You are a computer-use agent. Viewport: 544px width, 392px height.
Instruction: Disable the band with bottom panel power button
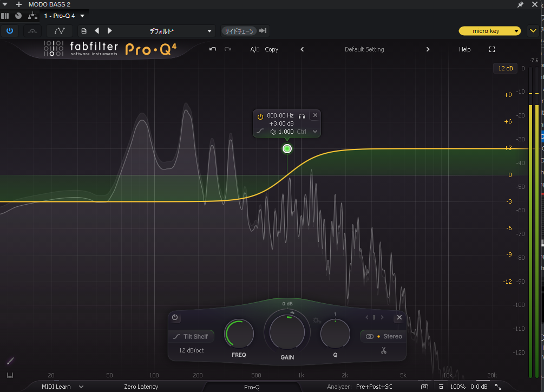(x=175, y=318)
